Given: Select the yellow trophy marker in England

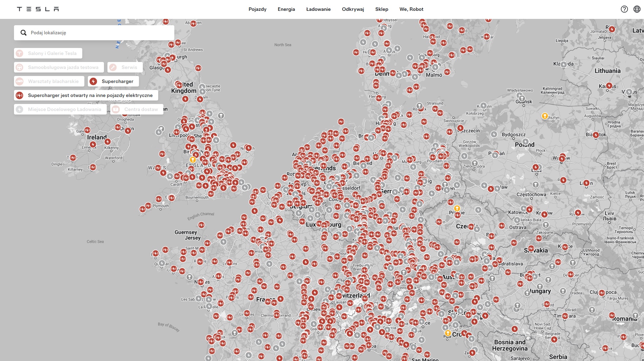Looking at the screenshot, I should 192,160.
